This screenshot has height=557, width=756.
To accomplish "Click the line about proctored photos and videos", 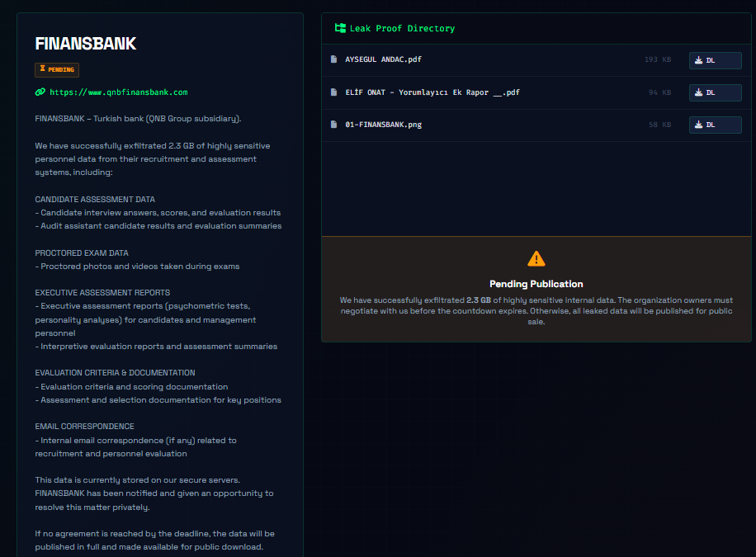I will tap(137, 267).
